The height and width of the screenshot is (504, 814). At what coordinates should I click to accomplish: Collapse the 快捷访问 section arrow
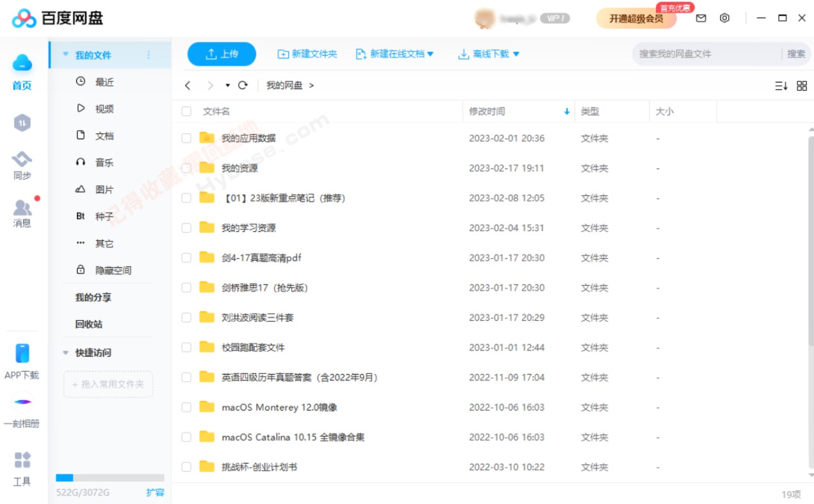click(65, 353)
